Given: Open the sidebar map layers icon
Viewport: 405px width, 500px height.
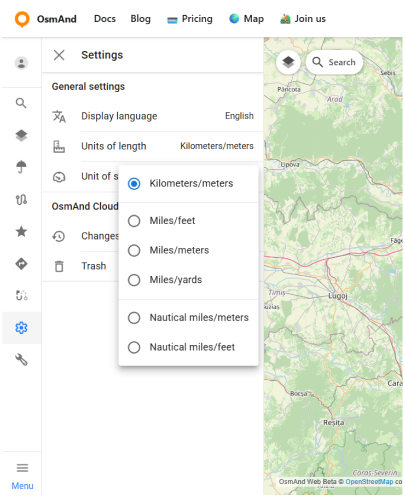Looking at the screenshot, I should [21, 135].
